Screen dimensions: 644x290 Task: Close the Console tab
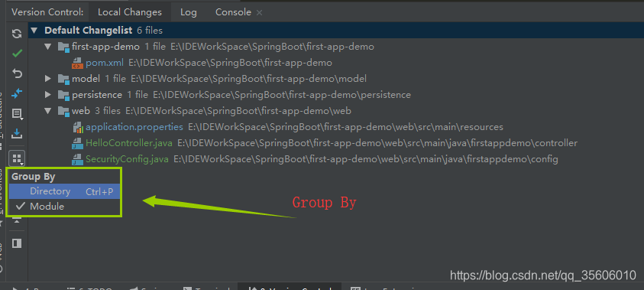tap(259, 13)
